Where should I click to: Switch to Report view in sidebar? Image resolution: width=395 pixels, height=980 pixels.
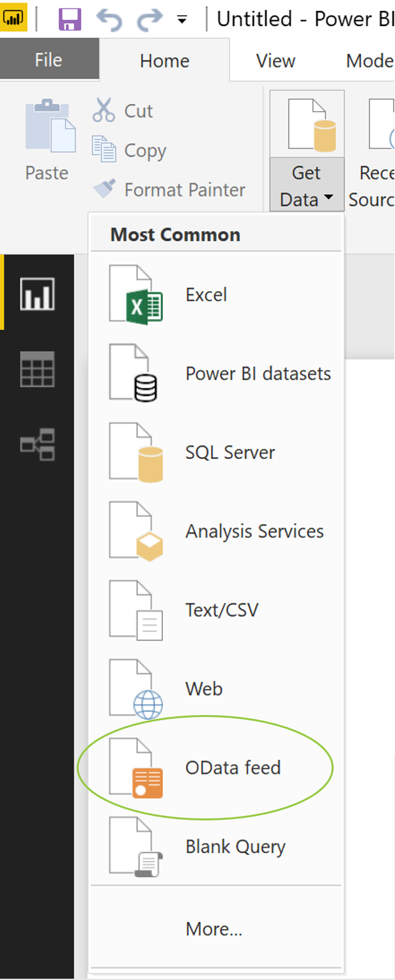pos(37,294)
